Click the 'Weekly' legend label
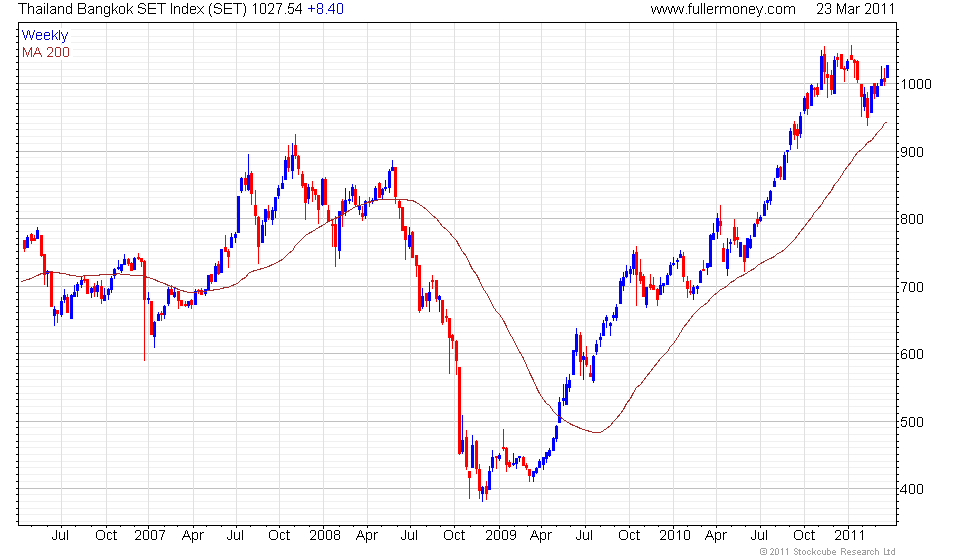 click(45, 36)
